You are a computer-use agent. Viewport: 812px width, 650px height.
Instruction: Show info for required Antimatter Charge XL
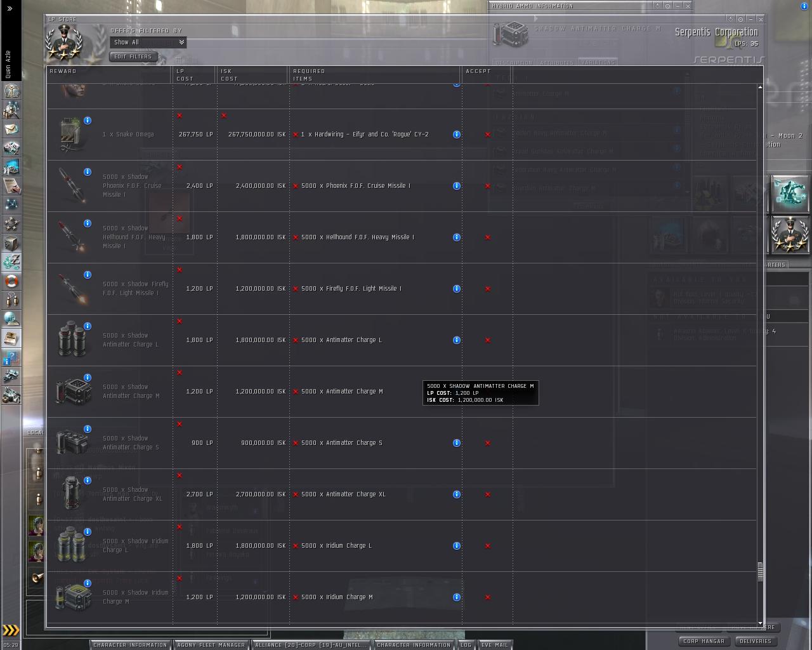point(456,494)
